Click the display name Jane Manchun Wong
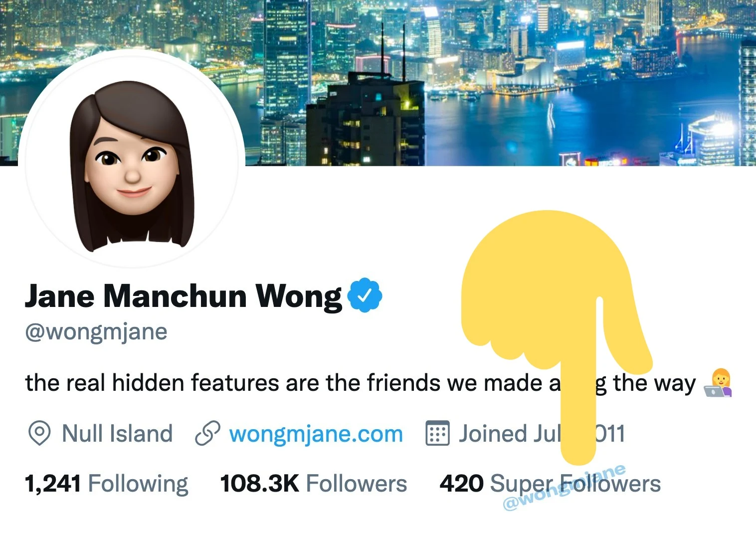This screenshot has width=756, height=547. click(x=184, y=296)
